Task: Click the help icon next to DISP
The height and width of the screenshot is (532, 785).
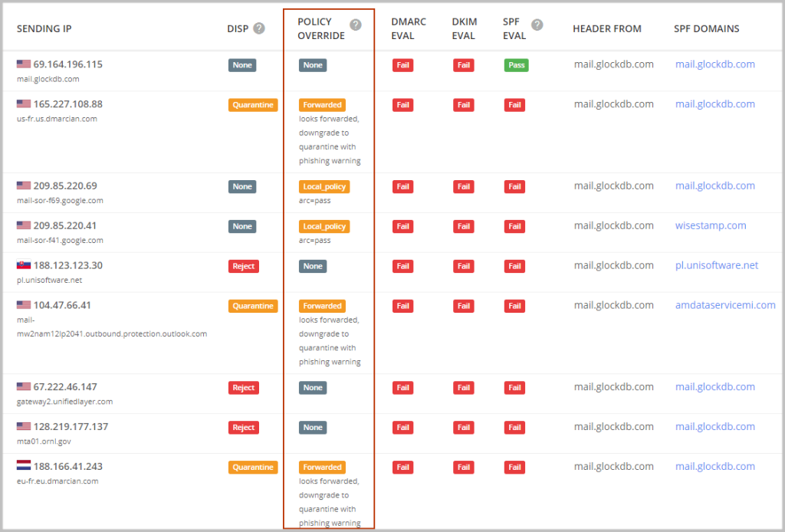Action: tap(259, 28)
